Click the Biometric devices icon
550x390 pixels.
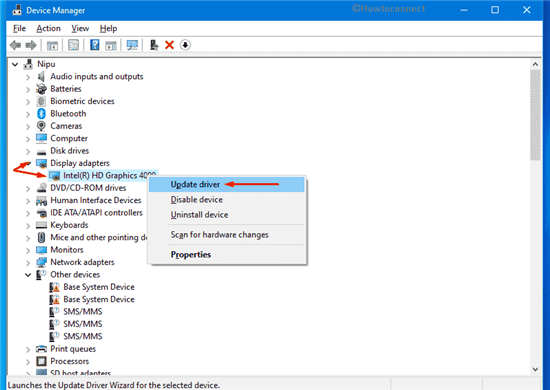point(41,101)
